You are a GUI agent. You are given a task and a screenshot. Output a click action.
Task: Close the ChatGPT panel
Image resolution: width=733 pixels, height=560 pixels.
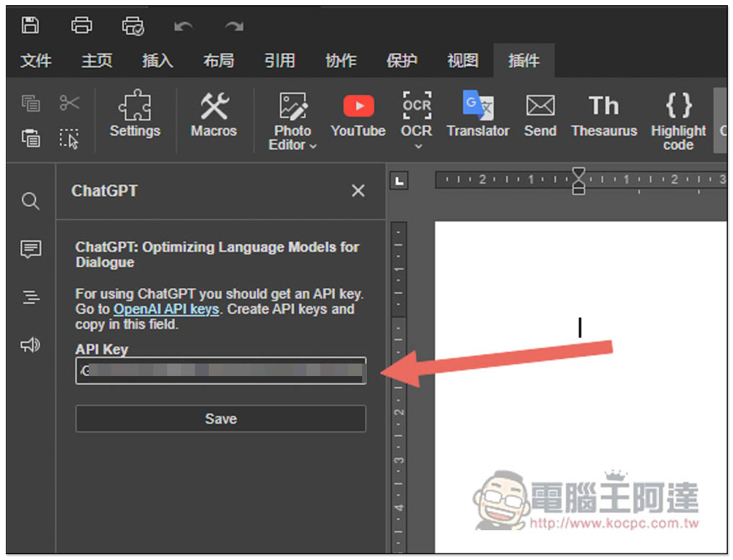click(x=358, y=191)
